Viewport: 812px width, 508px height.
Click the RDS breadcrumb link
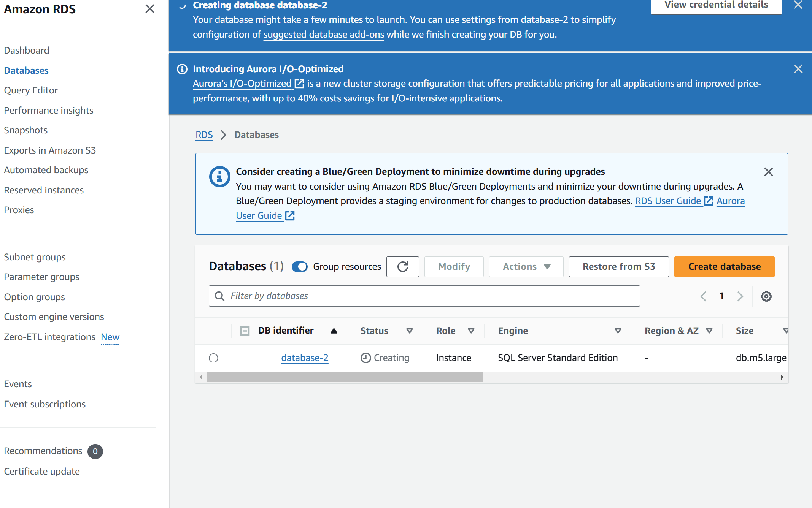[x=204, y=135]
